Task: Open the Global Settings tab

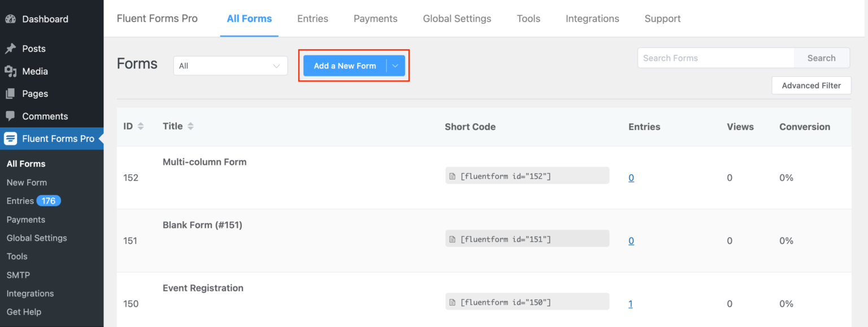Action: pos(457,19)
